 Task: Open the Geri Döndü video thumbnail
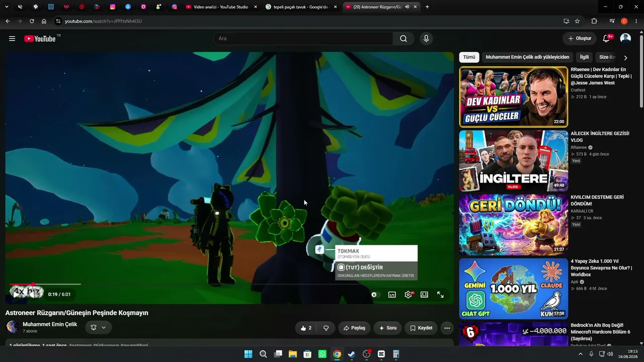pos(513,225)
